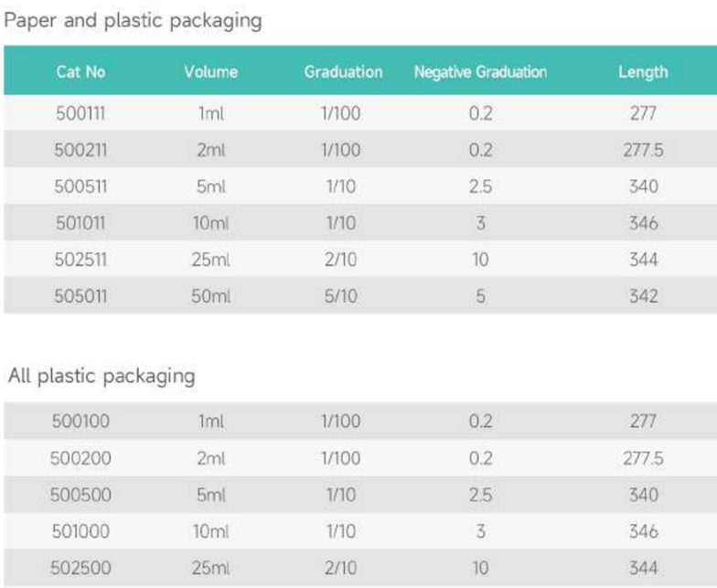This screenshot has width=717, height=588.
Task: Click the Volume column header
Action: click(210, 72)
